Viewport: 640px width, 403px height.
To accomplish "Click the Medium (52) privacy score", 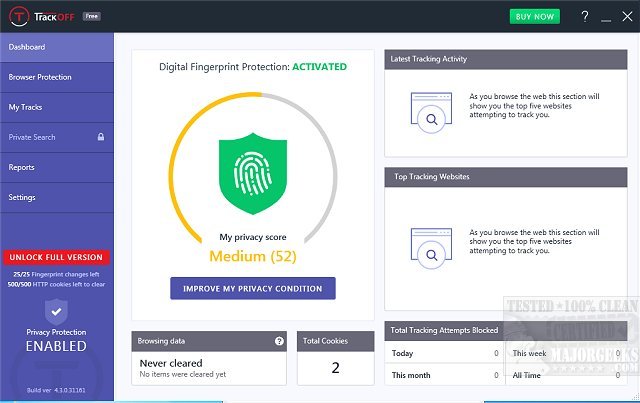I will [x=253, y=256].
